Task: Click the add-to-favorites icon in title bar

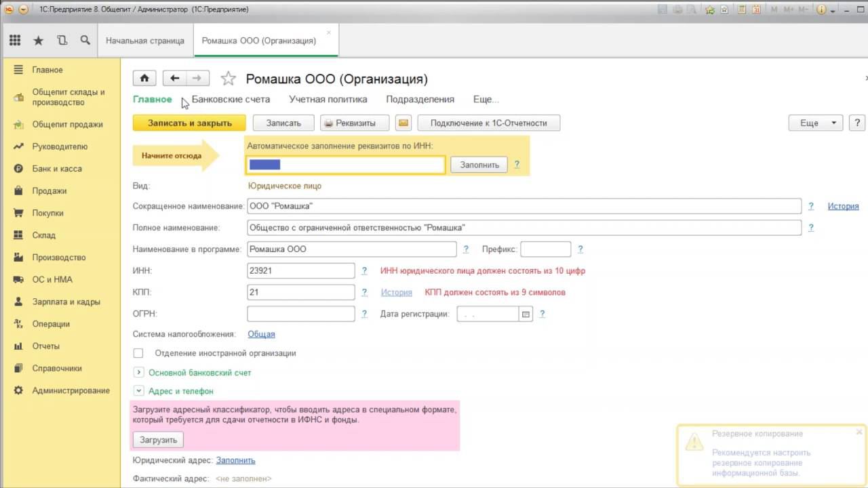Action: click(x=710, y=9)
